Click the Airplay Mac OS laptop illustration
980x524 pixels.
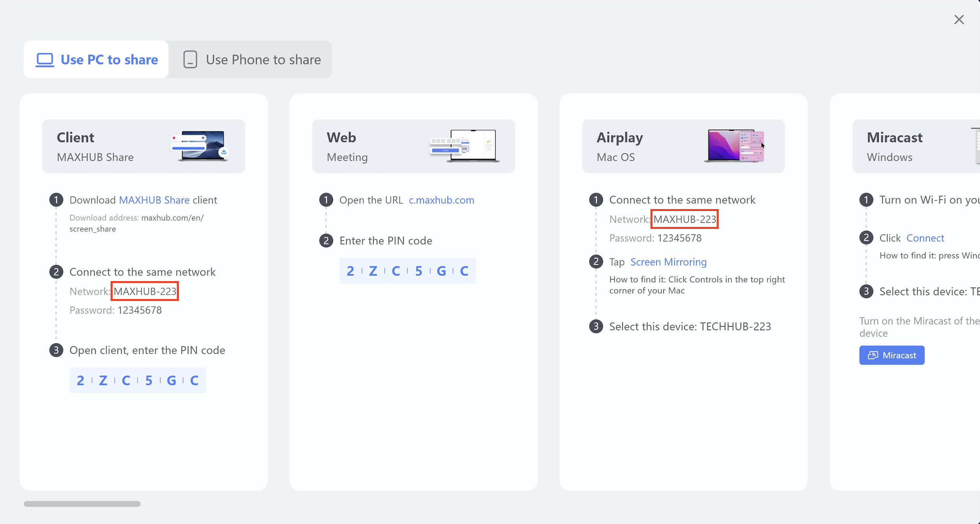click(x=734, y=146)
